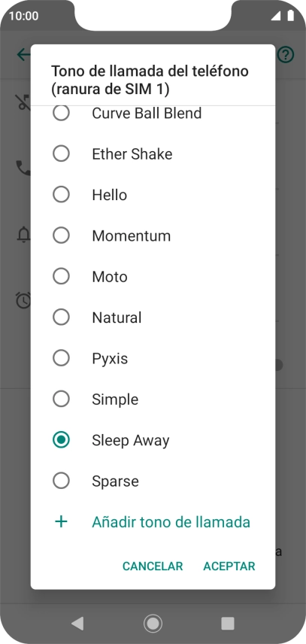Tap Android back navigation triangle
This screenshot has height=644, width=306.
pos(77,624)
